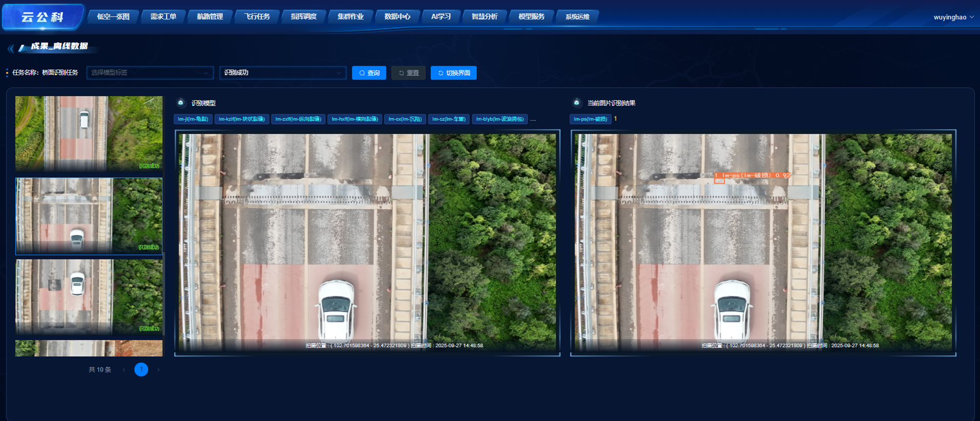
Task: Open the 数据中心 menu tab
Action: (397, 16)
